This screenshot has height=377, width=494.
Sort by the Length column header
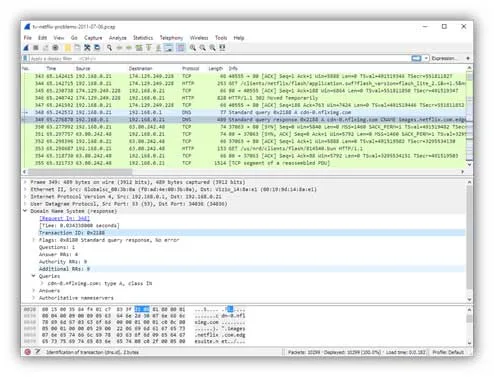point(215,68)
